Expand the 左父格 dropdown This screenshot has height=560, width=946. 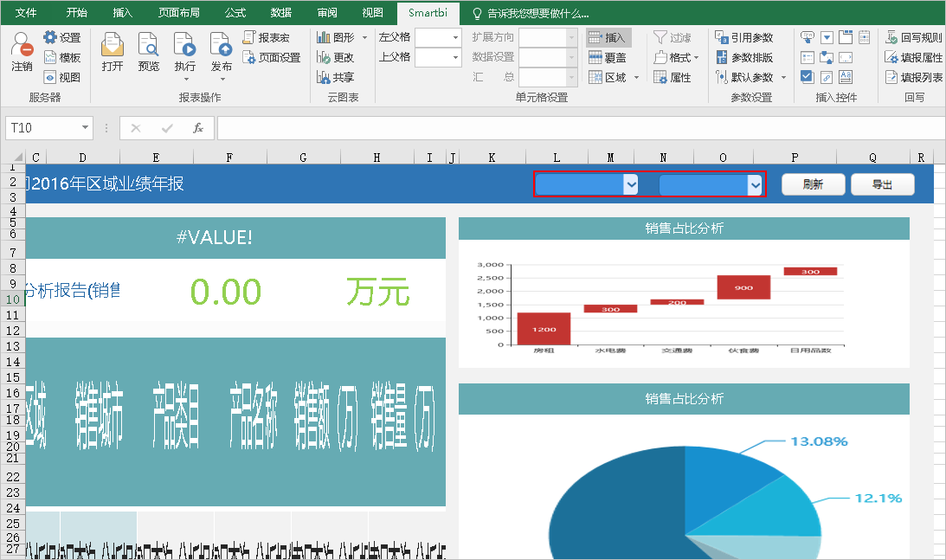[455, 37]
